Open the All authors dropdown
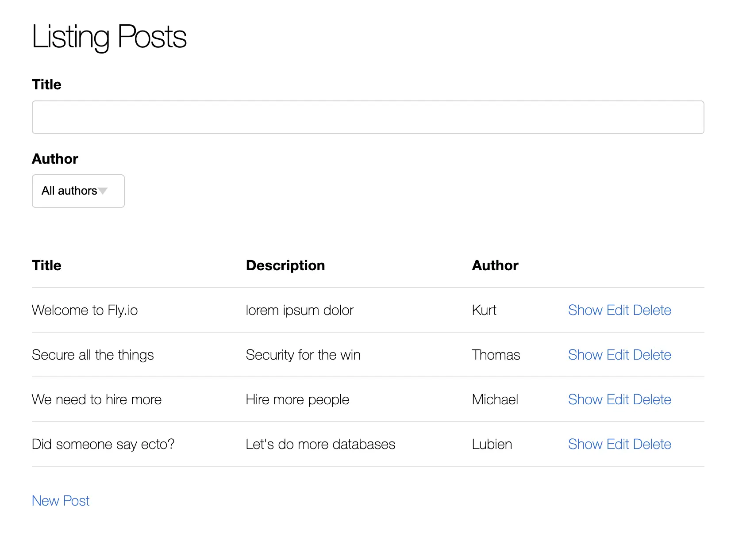The width and height of the screenshot is (731, 560). tap(78, 191)
